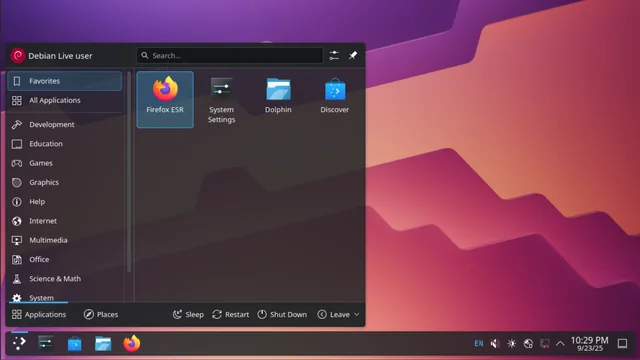640x360 pixels.
Task: Open the System category
Action: (64, 296)
